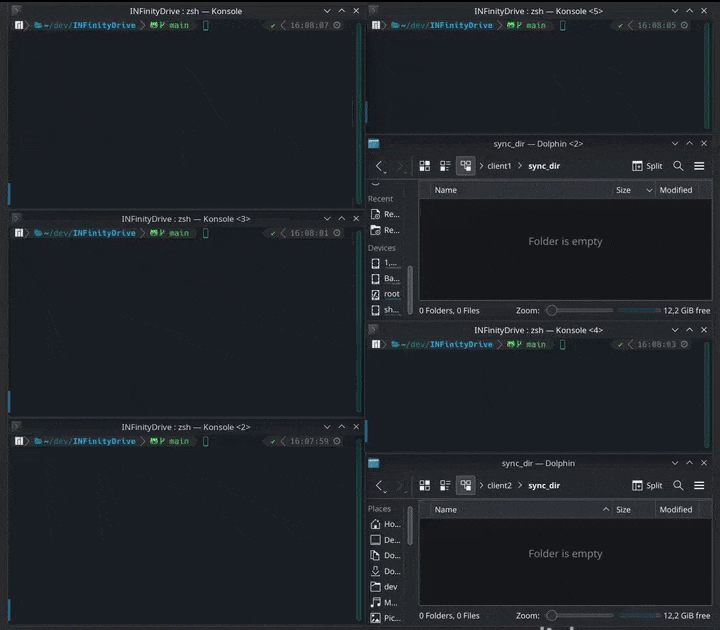Open hamburger menu in client2 Dolphin
Screen dimensions: 720x630
click(699, 485)
